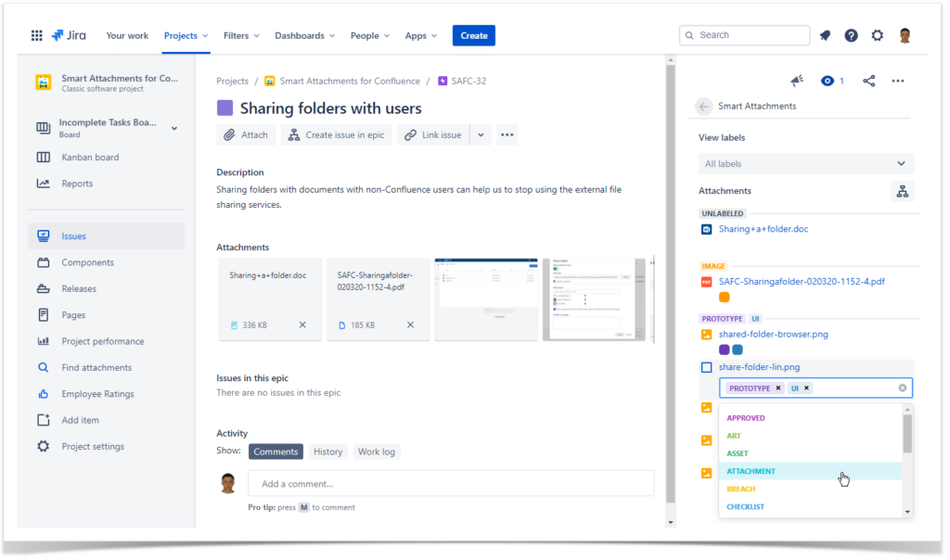Collapse the Incomplete Tasks Board chevron
Screen dimensions: 950x560
(x=174, y=128)
